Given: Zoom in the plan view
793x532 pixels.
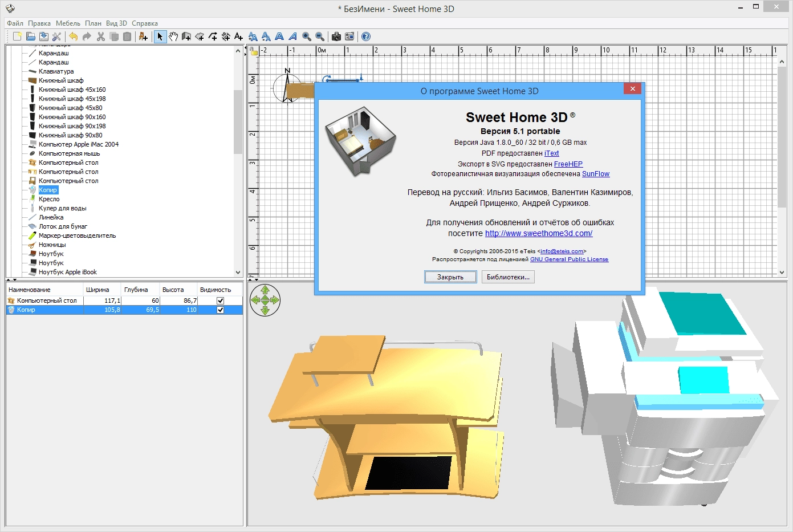Looking at the screenshot, I should click(307, 36).
